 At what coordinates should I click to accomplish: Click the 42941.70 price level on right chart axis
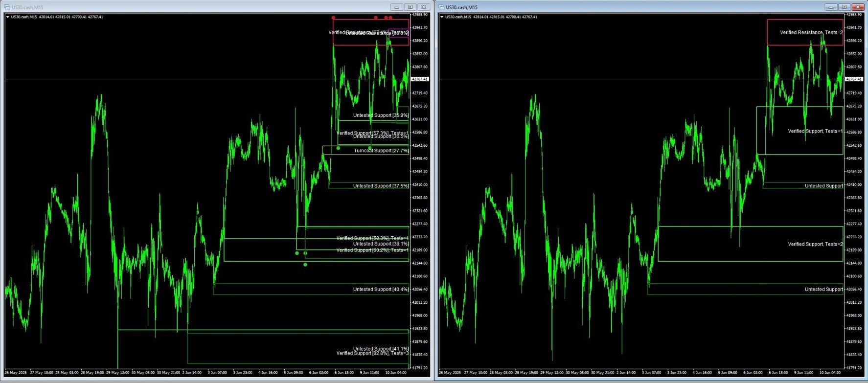[x=854, y=28]
